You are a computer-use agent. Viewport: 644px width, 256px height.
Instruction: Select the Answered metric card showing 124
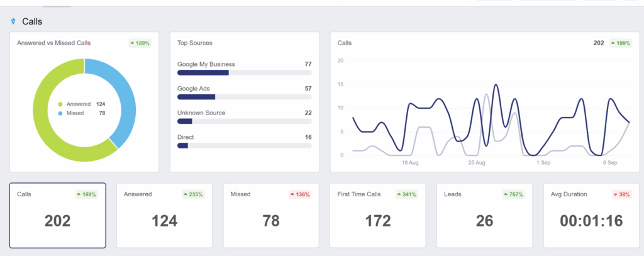(x=164, y=216)
